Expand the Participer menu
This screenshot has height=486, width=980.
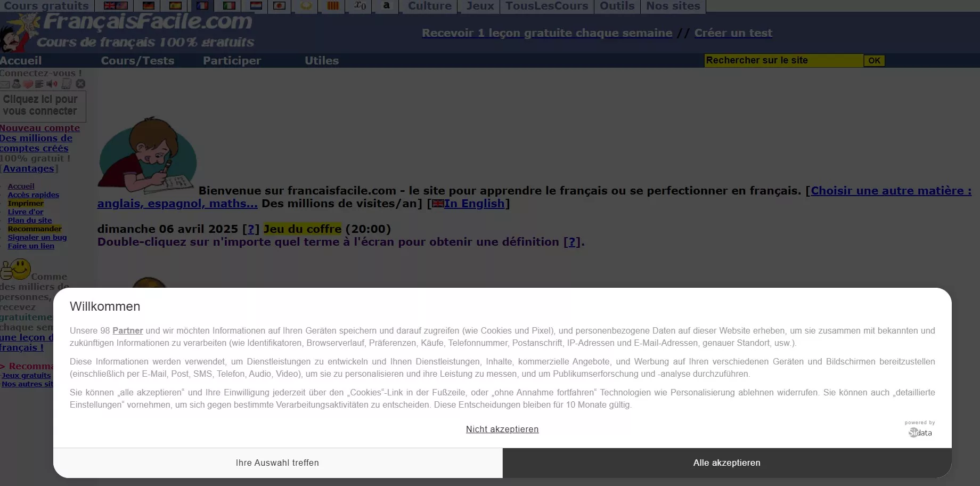(232, 60)
